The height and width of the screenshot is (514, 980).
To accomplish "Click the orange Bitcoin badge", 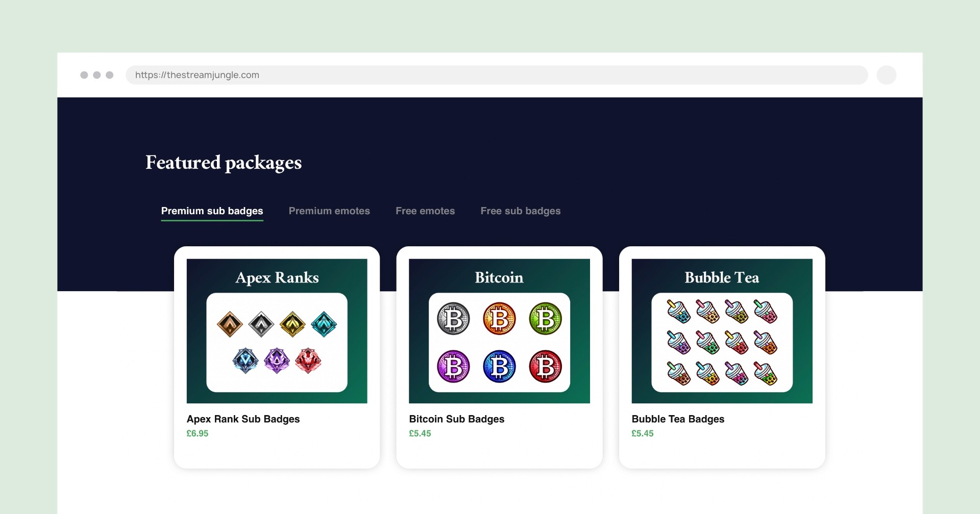I will coord(499,319).
